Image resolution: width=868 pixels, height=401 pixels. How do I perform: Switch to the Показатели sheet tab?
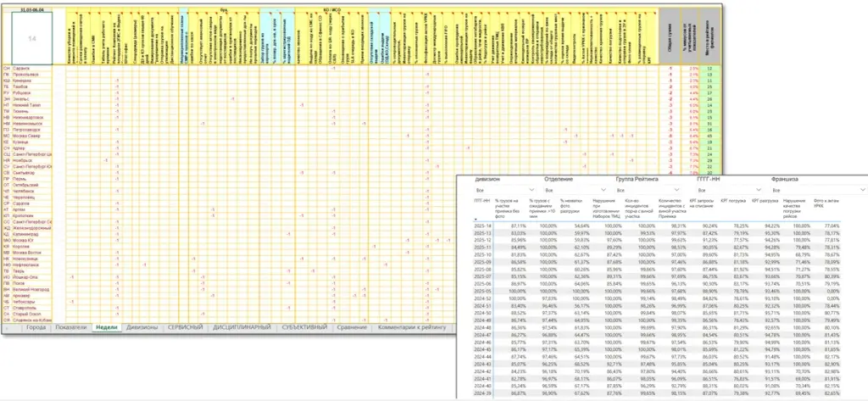[70, 326]
